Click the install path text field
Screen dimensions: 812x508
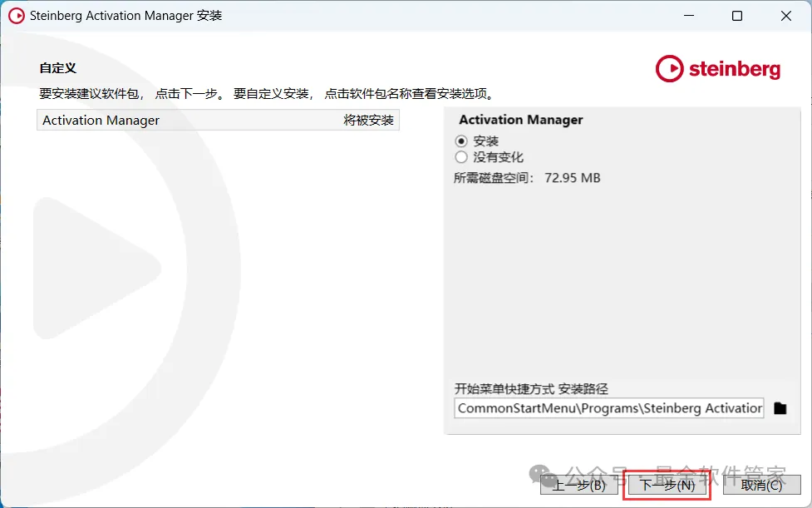609,408
